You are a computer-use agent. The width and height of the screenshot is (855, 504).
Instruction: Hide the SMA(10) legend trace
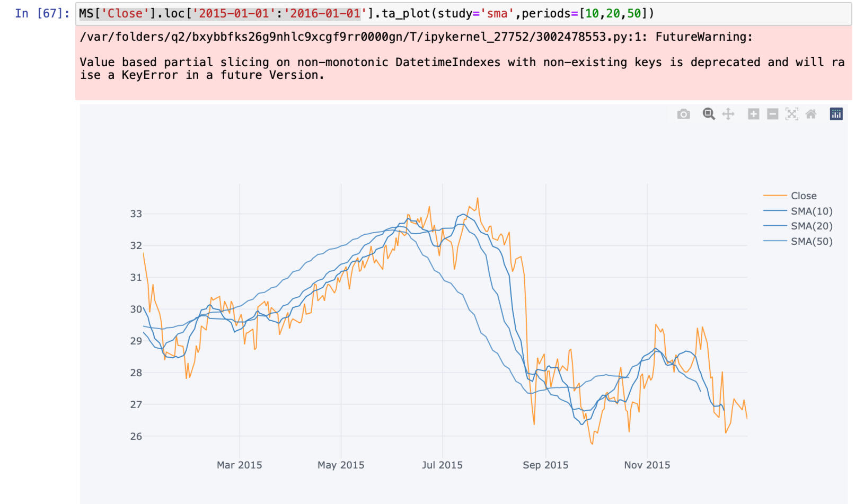[x=811, y=211]
